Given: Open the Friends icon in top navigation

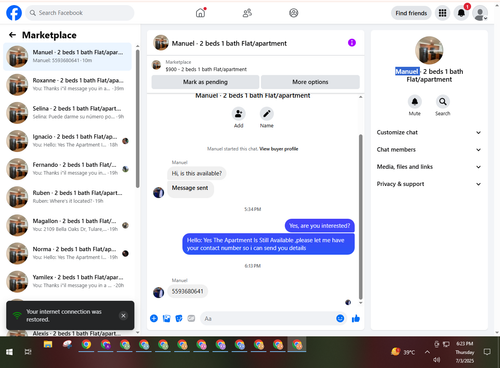Looking at the screenshot, I should pos(247,13).
